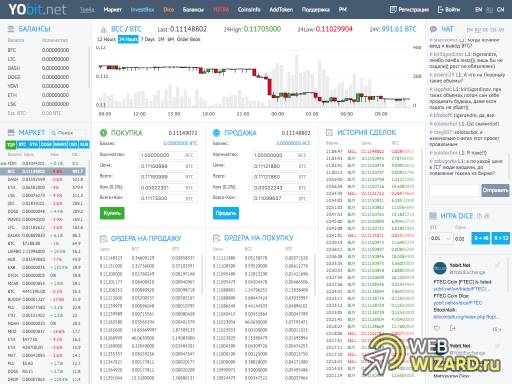Click first buy order price 0.11121880
The image size is (512, 384).
[224, 258]
